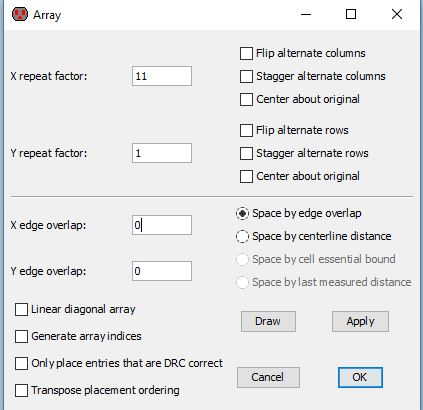Enable Only place entries DRC correct
Screen dimensions: 423x410
pyautogui.click(x=21, y=363)
